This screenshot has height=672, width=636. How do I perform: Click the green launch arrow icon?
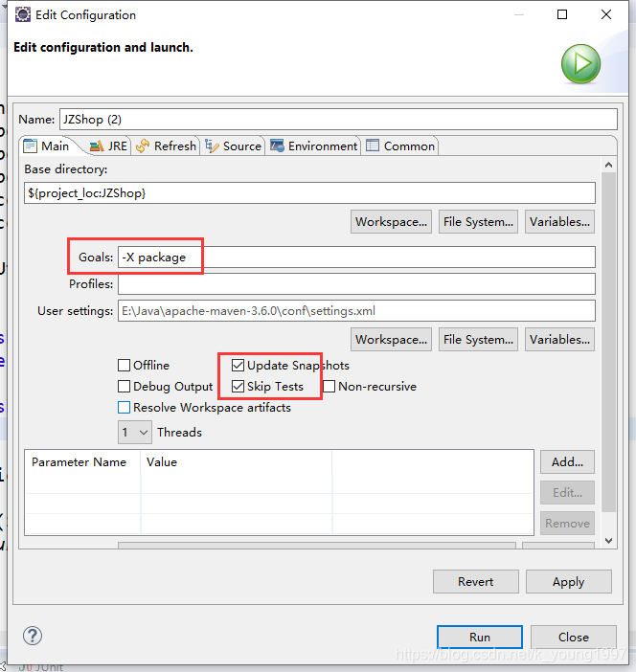pyautogui.click(x=580, y=63)
